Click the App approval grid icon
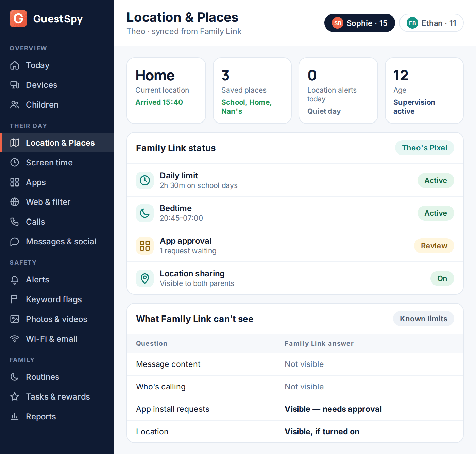Image resolution: width=476 pixels, height=454 pixels. coord(145,246)
